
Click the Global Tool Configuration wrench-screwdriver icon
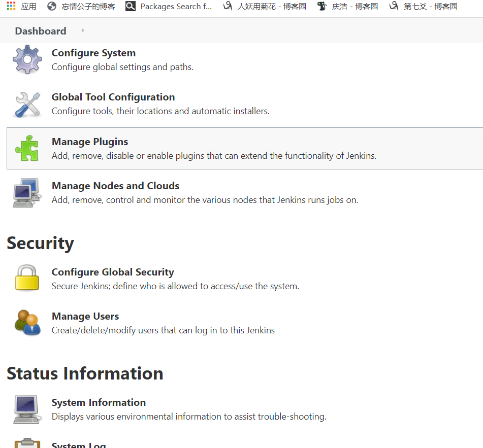point(27,105)
